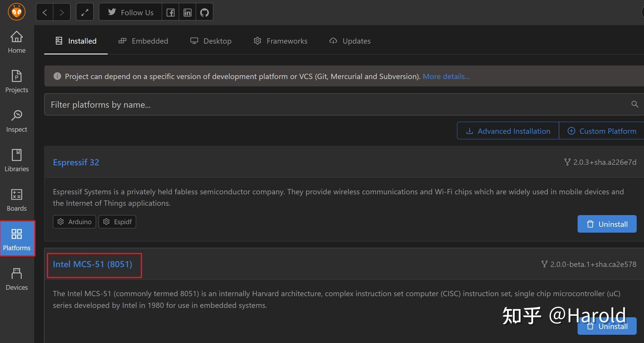Open More details about platform versions
The image size is (644, 343).
tap(446, 76)
